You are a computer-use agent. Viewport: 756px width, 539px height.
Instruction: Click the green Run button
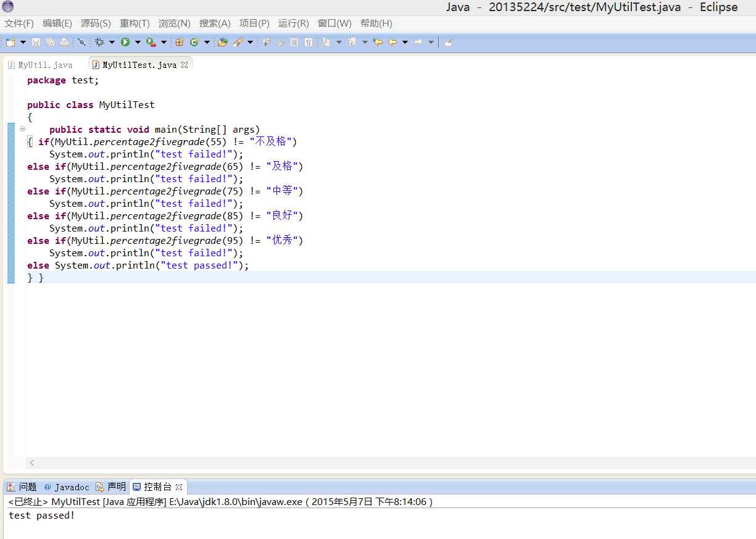pyautogui.click(x=125, y=42)
